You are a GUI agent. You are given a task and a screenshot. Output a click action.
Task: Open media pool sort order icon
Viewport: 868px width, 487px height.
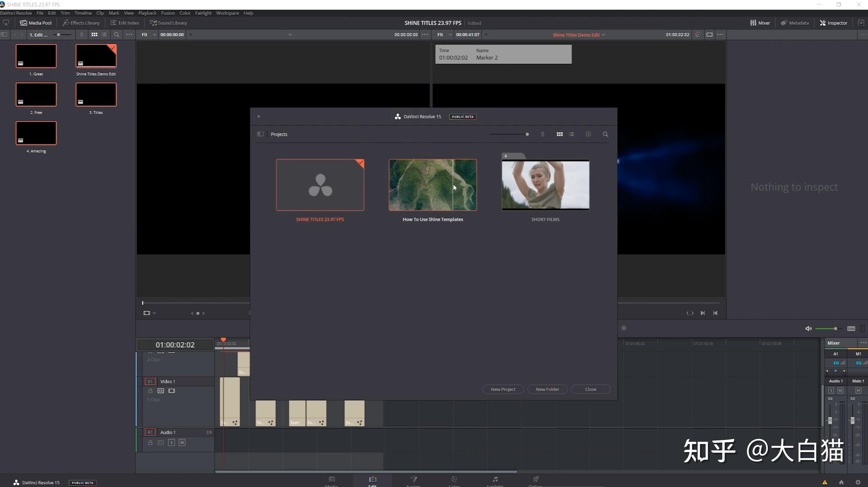(82, 34)
